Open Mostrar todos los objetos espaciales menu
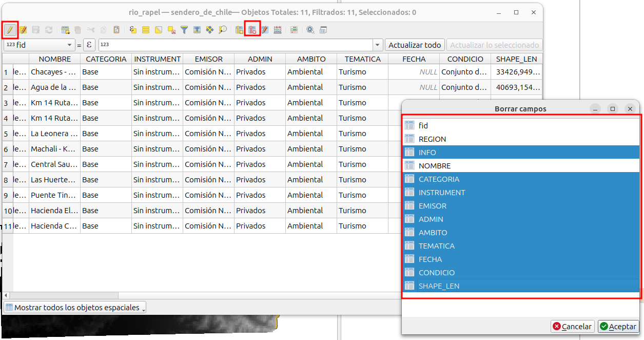The image size is (644, 340). 75,308
